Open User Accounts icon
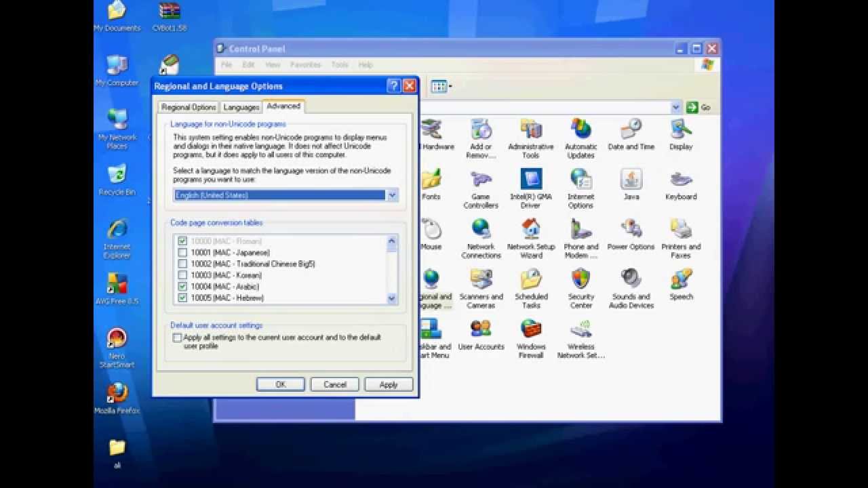The height and width of the screenshot is (488, 868). [481, 335]
